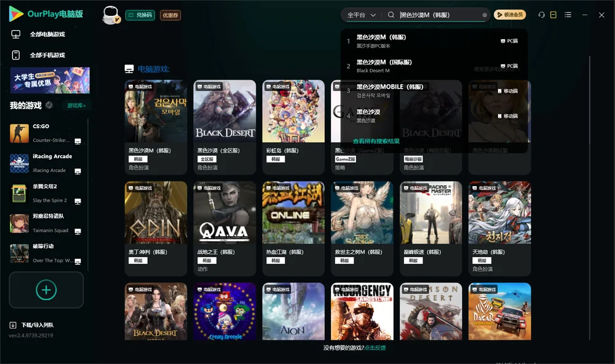Click the yellow mini-mode window icon
This screenshot has height=364, width=615.
point(553,15)
